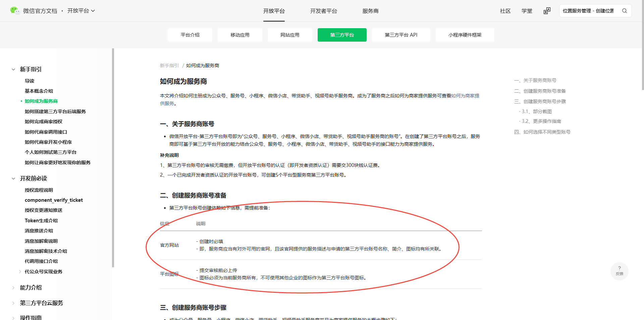Select the 第三方平台 sub-tab
This screenshot has width=644, height=320.
click(342, 35)
